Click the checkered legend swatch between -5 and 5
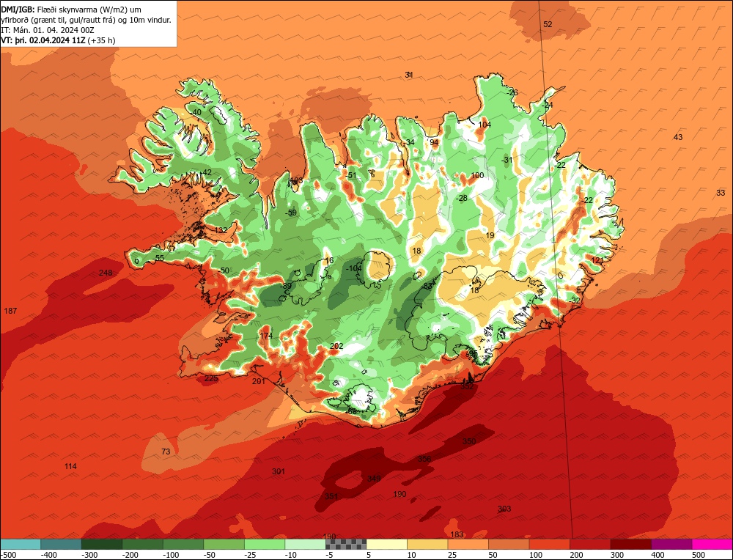Image resolution: width=733 pixels, height=560 pixels. tap(346, 544)
